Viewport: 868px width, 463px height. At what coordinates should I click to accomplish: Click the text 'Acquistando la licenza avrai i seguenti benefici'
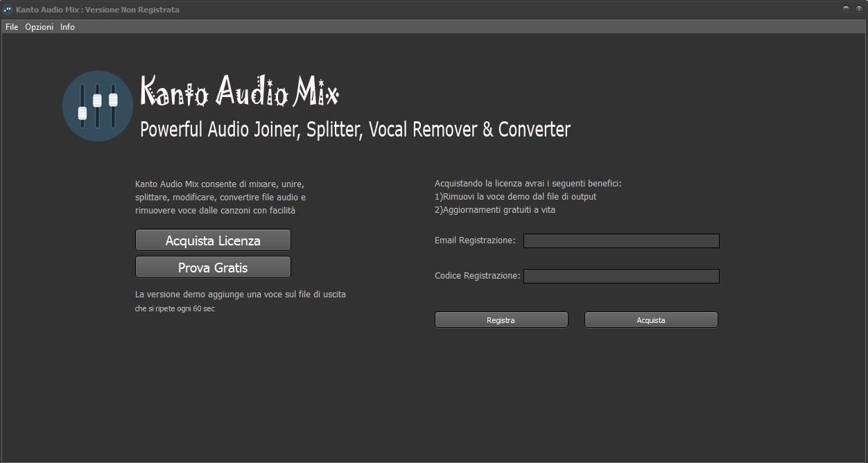pyautogui.click(x=528, y=184)
